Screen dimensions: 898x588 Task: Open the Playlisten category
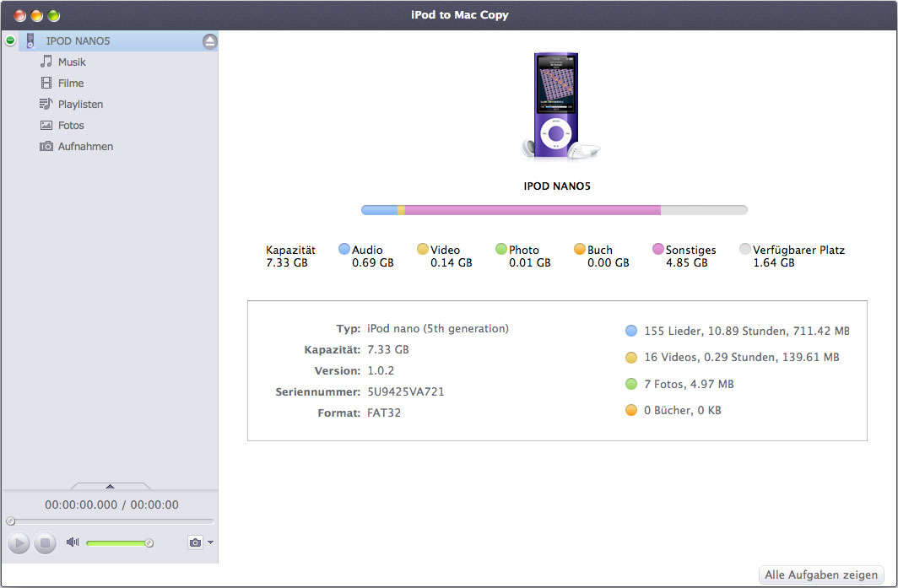point(80,105)
